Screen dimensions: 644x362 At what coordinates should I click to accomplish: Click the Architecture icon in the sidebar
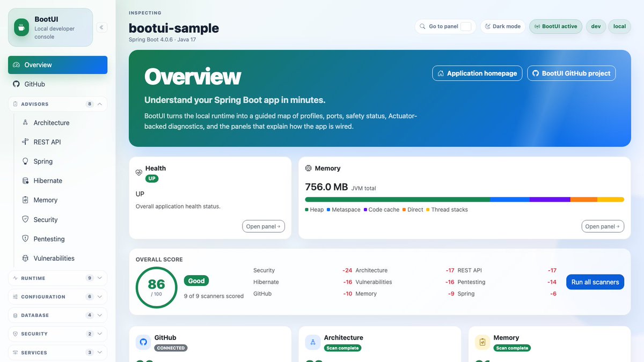coord(25,123)
